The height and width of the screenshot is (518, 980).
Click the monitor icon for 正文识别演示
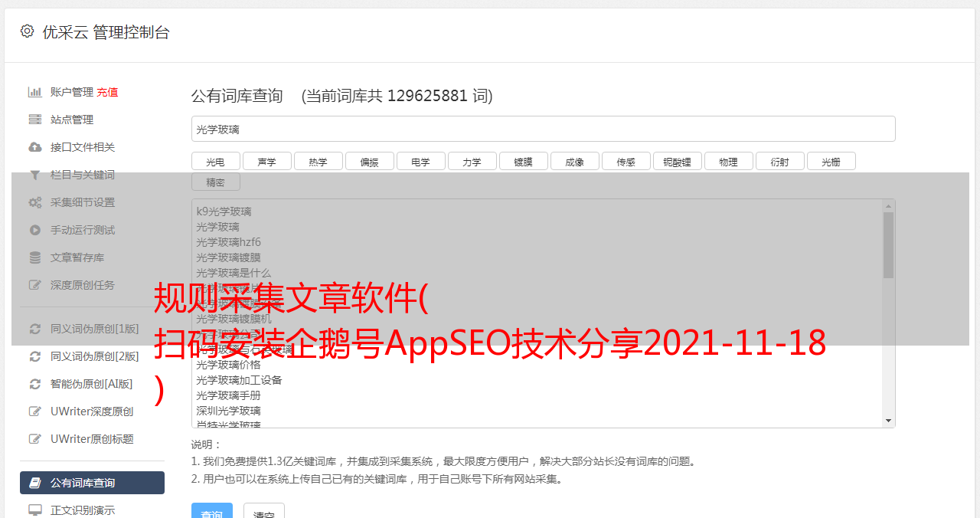(x=34, y=510)
